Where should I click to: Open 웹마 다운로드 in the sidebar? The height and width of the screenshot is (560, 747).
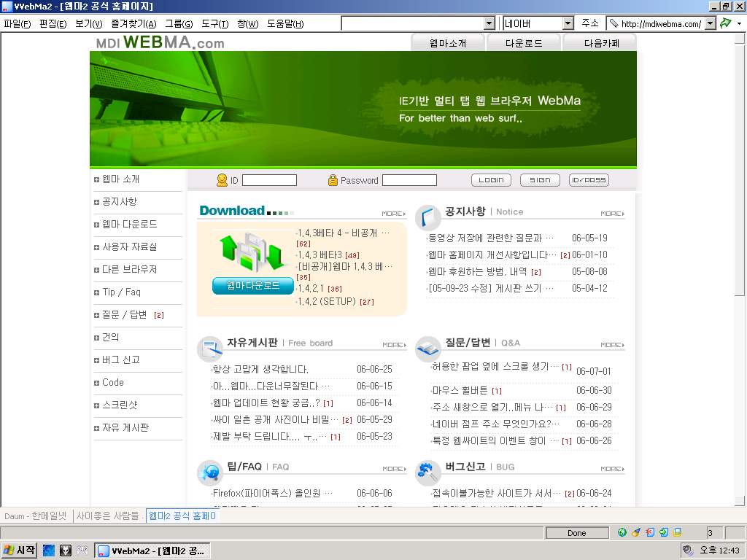pyautogui.click(x=129, y=225)
